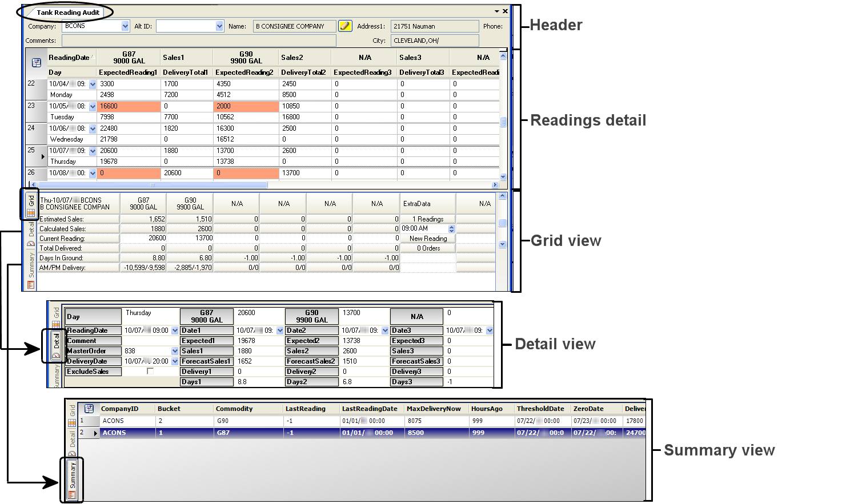The width and height of the screenshot is (850, 504).
Task: Click the Sales2 column header
Action: click(304, 58)
